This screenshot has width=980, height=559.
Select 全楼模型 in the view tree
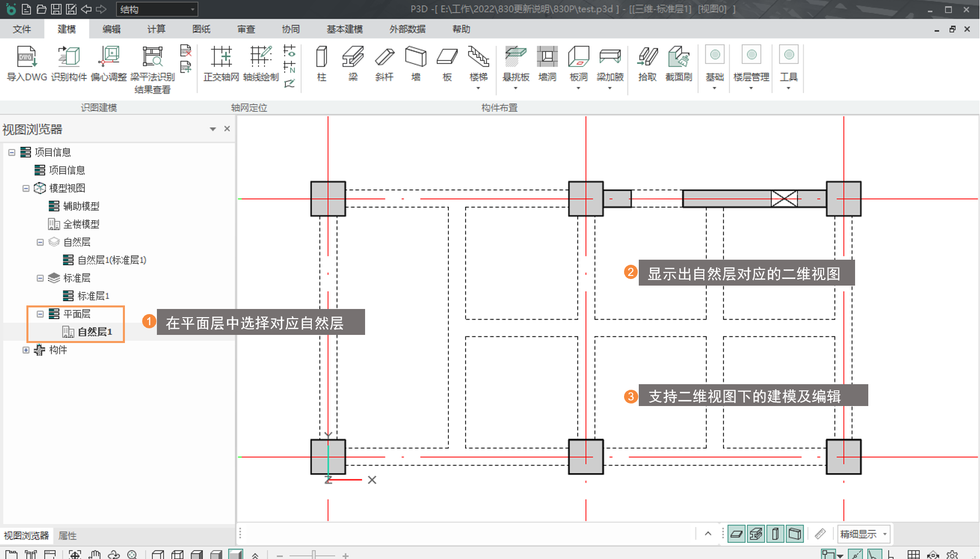81,224
